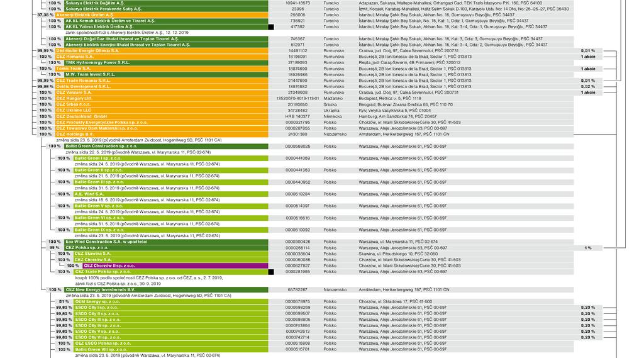
Task: Select the ESCO City III sp. z o.o. row
Action: pos(171,320)
